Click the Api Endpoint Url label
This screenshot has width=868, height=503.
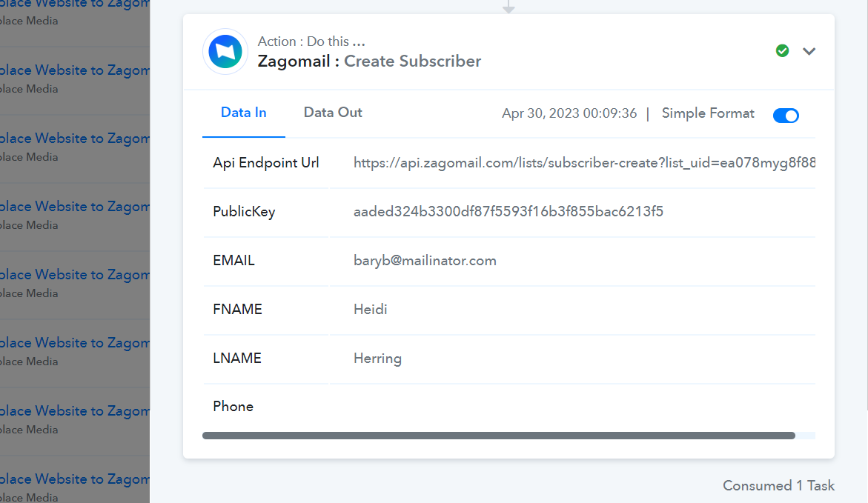click(x=265, y=163)
